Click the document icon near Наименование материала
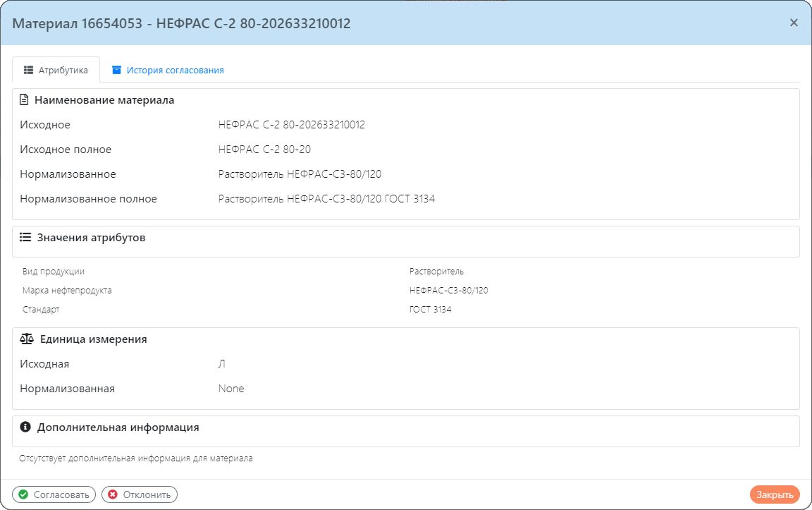This screenshot has height=510, width=812. (25, 100)
